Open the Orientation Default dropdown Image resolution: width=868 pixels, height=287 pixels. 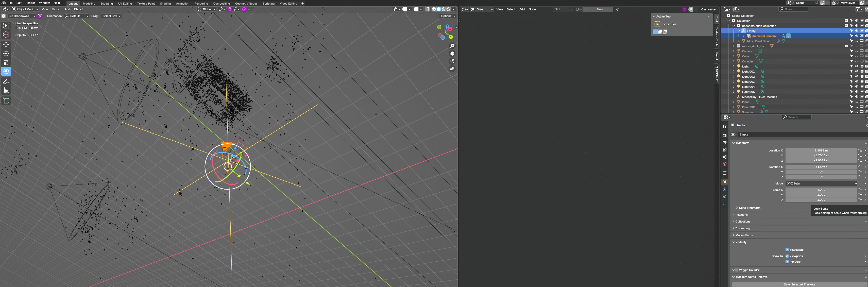pos(76,16)
